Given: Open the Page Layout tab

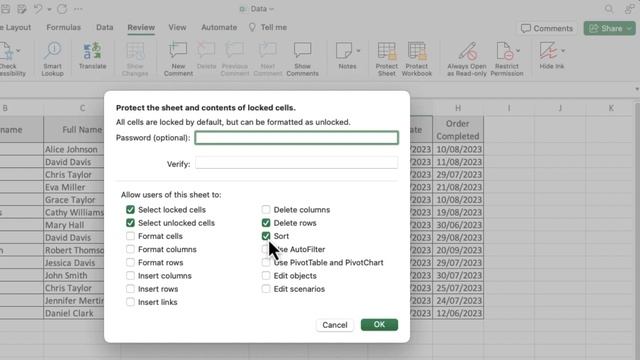Looking at the screenshot, I should pos(16,27).
